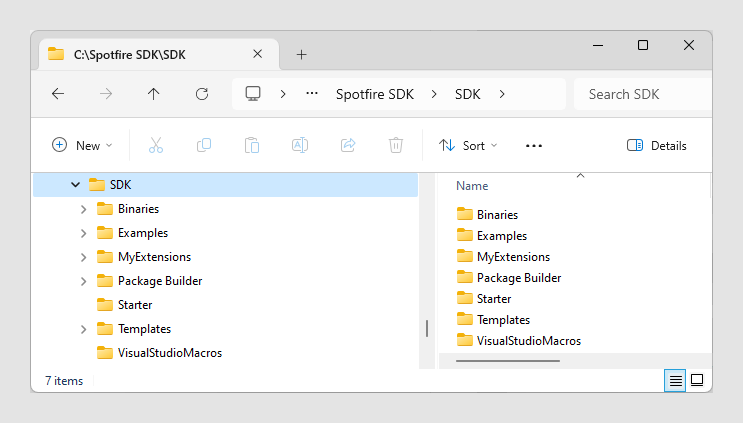Screen dimensions: 743x423
Task: Expand the Binaries tree node
Action: pyautogui.click(x=83, y=209)
